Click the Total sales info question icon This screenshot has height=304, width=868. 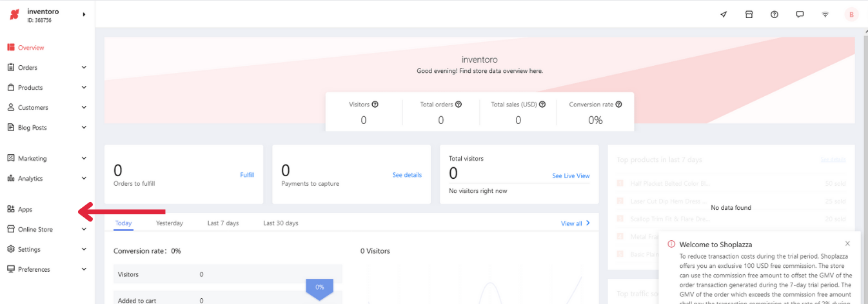[x=542, y=104]
